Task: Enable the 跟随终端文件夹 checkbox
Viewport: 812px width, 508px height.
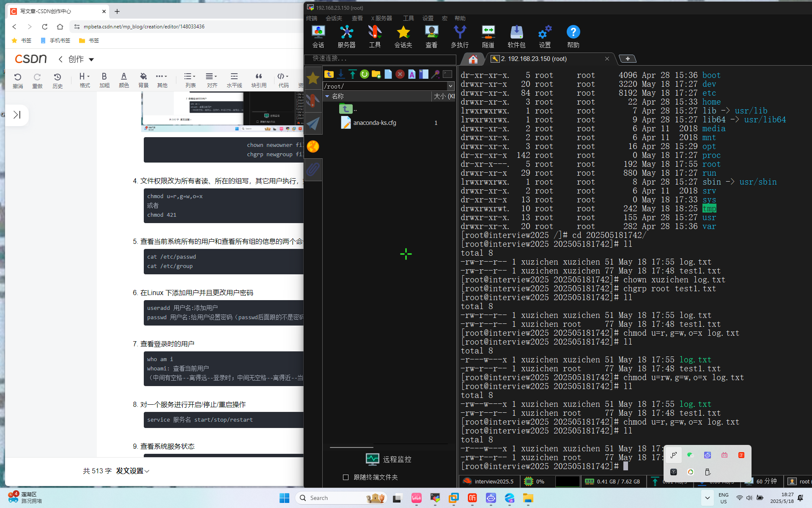Action: pyautogui.click(x=346, y=477)
